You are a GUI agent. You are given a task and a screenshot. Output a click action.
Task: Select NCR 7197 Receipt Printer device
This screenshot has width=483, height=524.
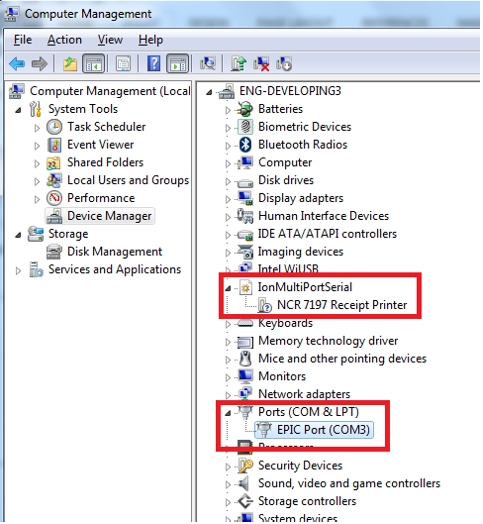point(342,305)
